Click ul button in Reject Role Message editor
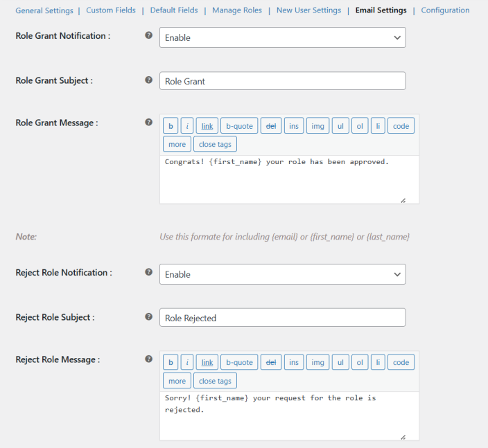The height and width of the screenshot is (448, 488). point(340,362)
